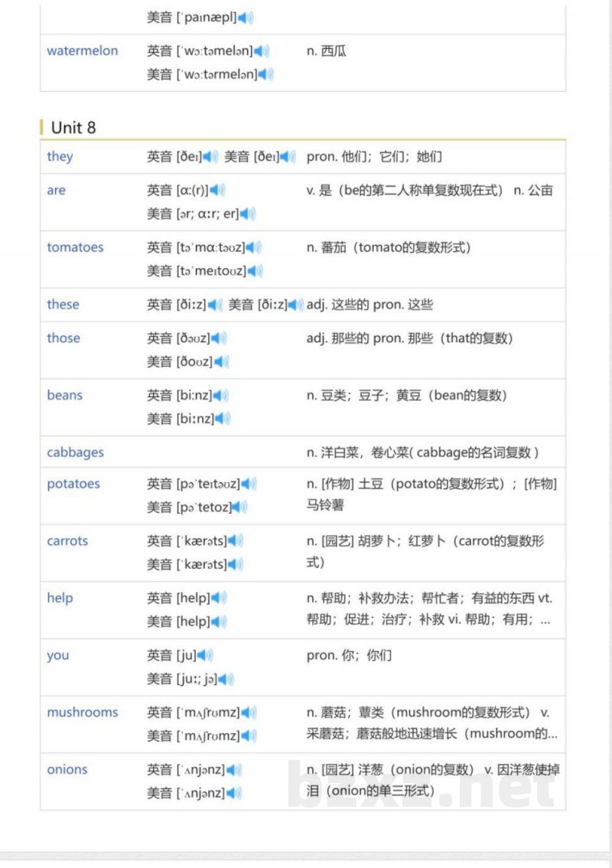Viewport: 612px width, 868px height.
Task: Play British pronunciation of onions
Action: pyautogui.click(x=234, y=769)
